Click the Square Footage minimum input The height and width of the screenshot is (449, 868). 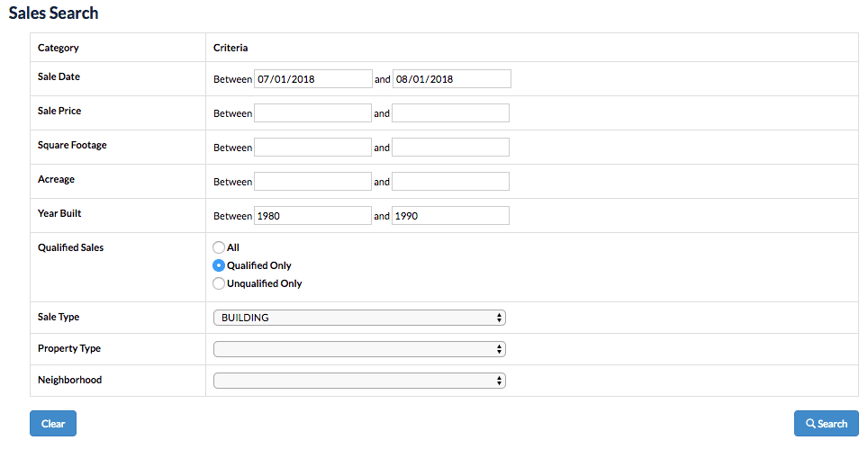coord(312,148)
